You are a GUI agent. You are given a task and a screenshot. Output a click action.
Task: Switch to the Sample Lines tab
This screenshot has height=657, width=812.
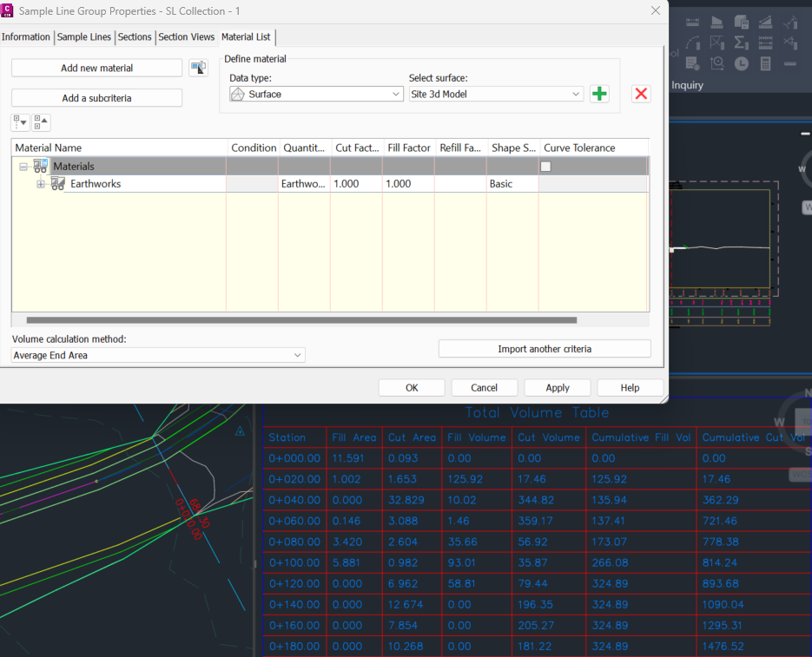pos(83,37)
